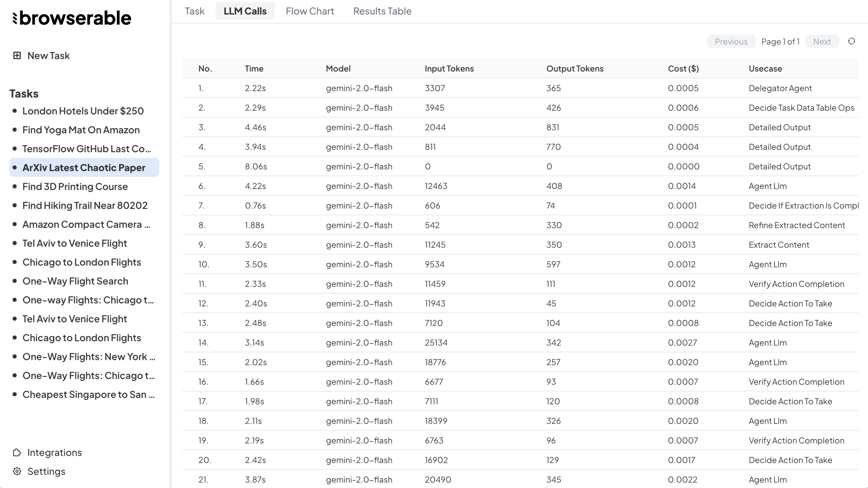
Task: Select ArXiv Latest Chaotic Paper task
Action: [84, 168]
